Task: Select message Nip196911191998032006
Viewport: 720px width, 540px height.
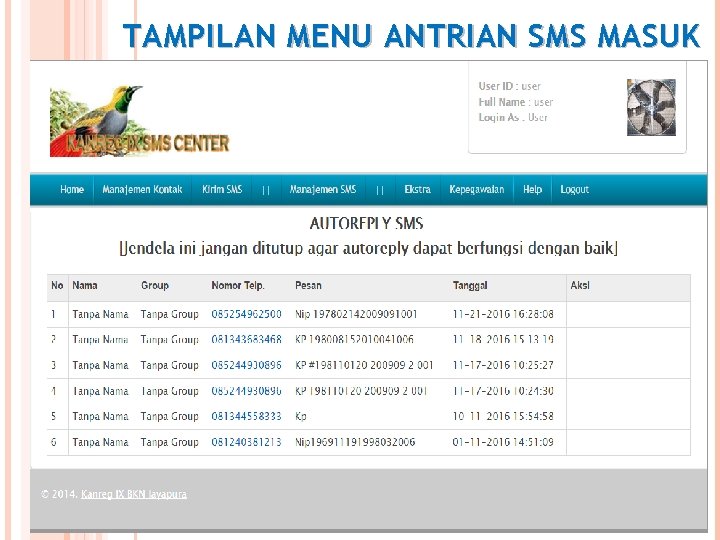Action: 355,442
